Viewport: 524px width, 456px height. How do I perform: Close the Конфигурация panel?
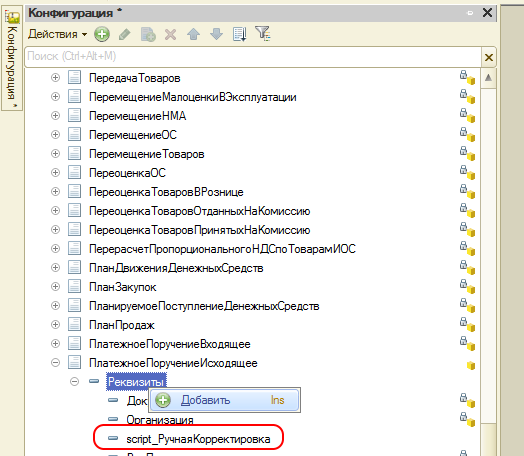tap(487, 13)
